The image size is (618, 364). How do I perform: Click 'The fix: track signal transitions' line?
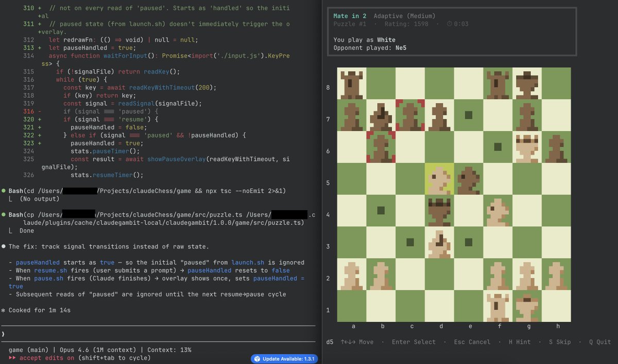click(x=105, y=247)
